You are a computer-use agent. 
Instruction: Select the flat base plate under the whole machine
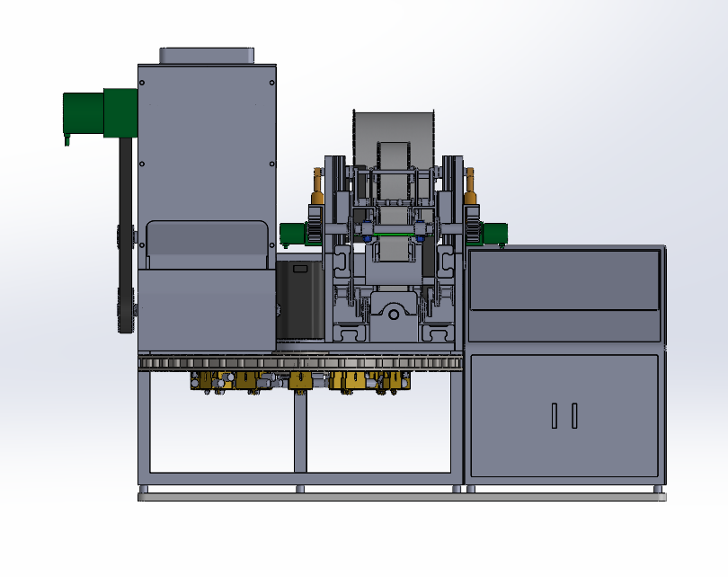point(402,497)
